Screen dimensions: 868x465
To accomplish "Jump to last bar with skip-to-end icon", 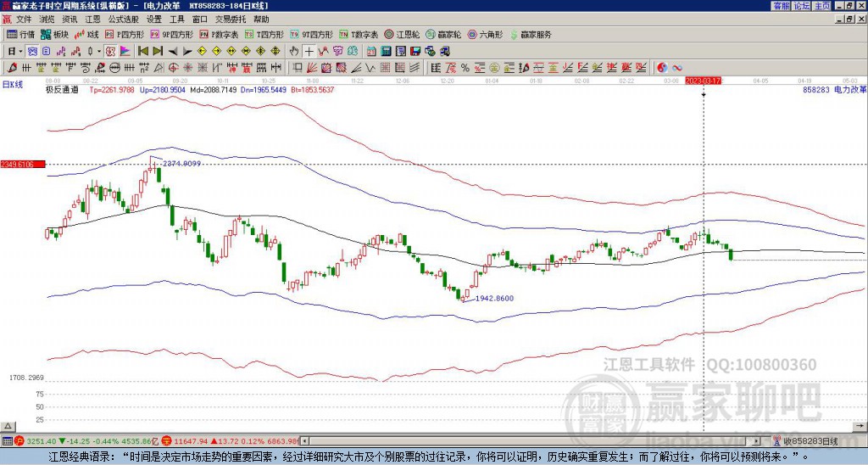I will point(158,52).
